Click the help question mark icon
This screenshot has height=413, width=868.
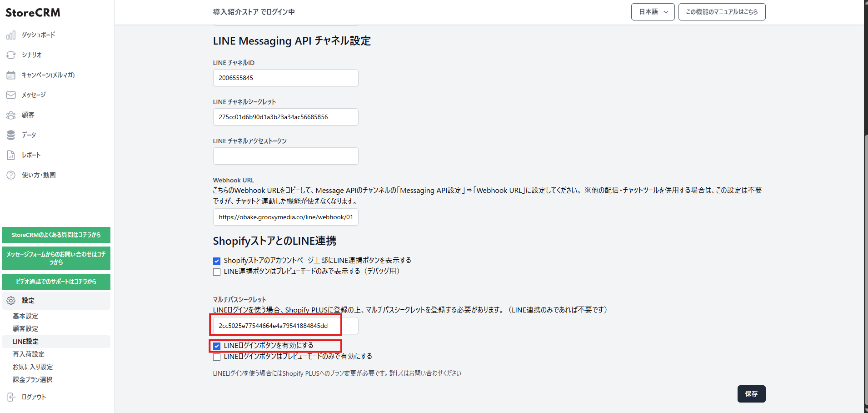click(x=11, y=175)
